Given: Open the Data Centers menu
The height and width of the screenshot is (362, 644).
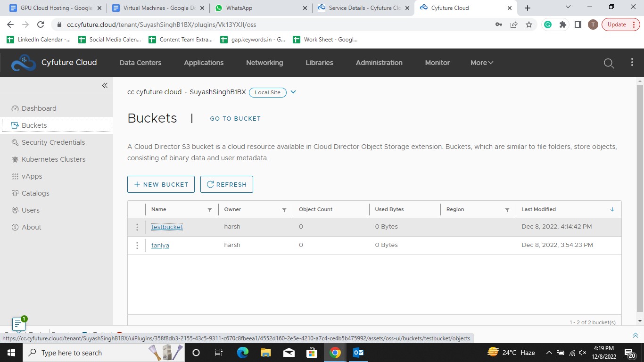Looking at the screenshot, I should tap(140, 63).
